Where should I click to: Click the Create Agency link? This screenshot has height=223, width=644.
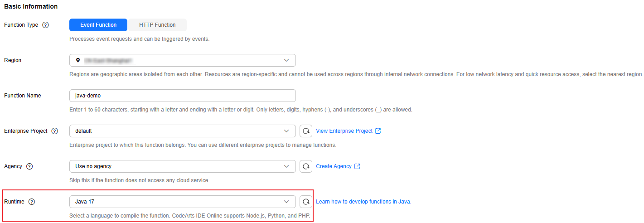(x=334, y=166)
